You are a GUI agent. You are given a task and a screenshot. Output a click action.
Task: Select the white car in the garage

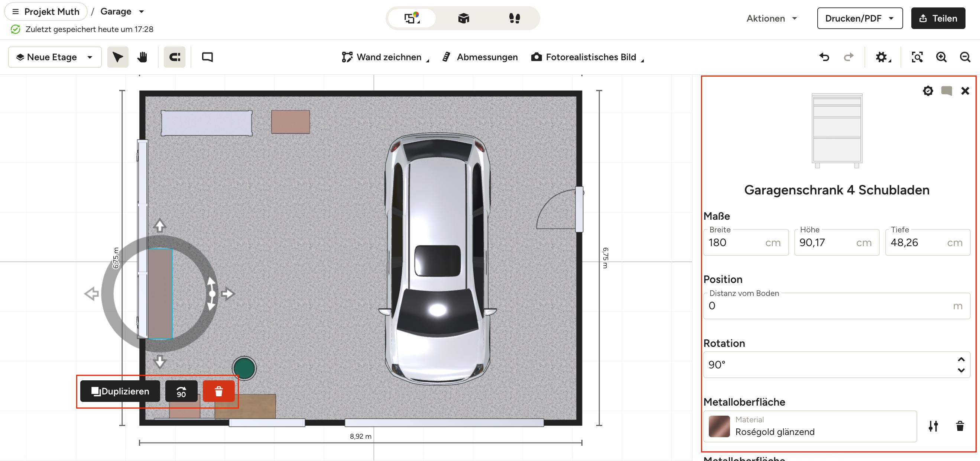pyautogui.click(x=438, y=259)
